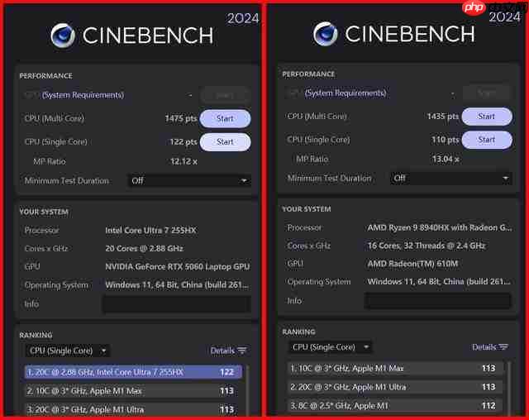The width and height of the screenshot is (529, 420).
Task: Open ranking CPU (Single Core) dropdown in AMD window
Action: (x=330, y=347)
